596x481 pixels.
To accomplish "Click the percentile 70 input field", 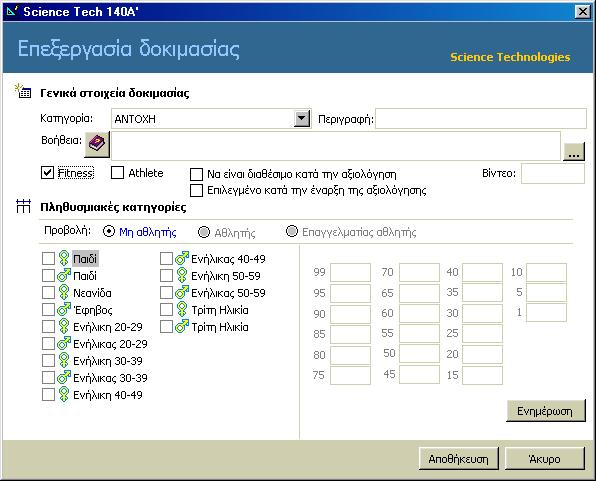I will point(419,272).
